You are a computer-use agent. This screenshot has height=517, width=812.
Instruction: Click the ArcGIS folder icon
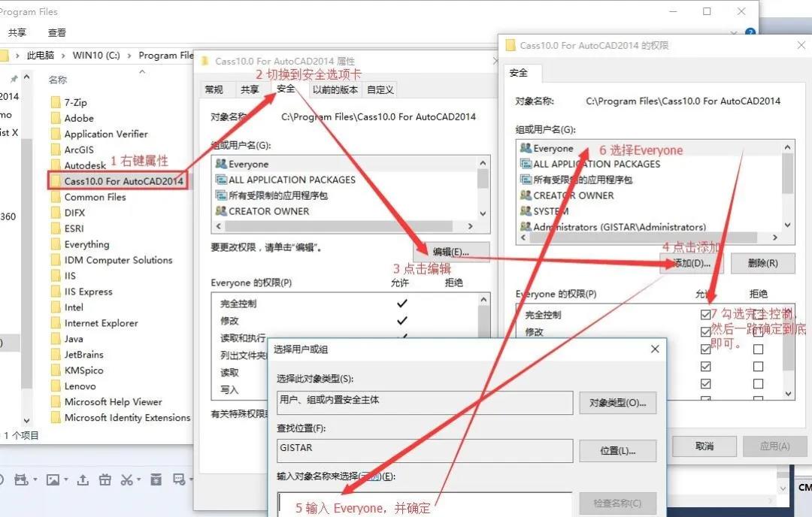click(56, 150)
